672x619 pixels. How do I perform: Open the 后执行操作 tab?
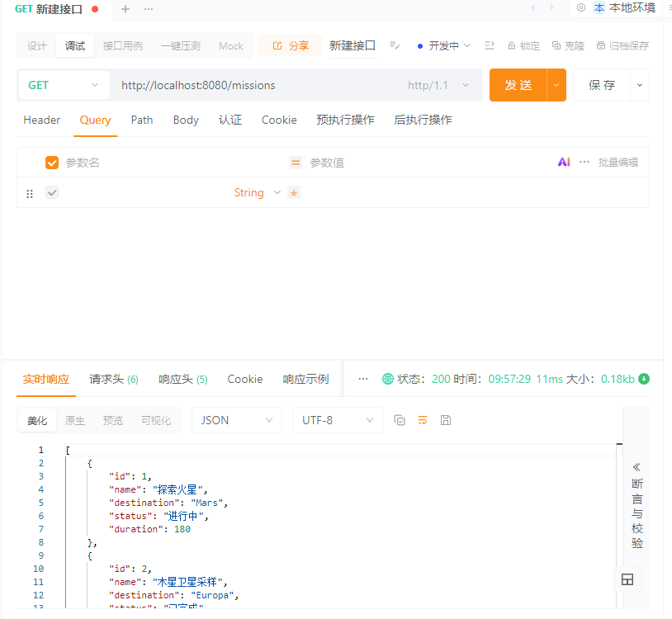pos(423,120)
